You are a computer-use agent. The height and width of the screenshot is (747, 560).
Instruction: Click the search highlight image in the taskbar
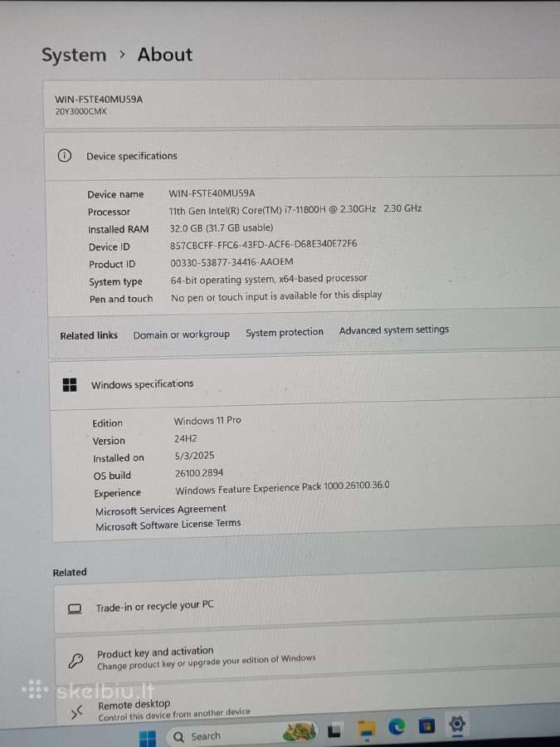point(299,732)
